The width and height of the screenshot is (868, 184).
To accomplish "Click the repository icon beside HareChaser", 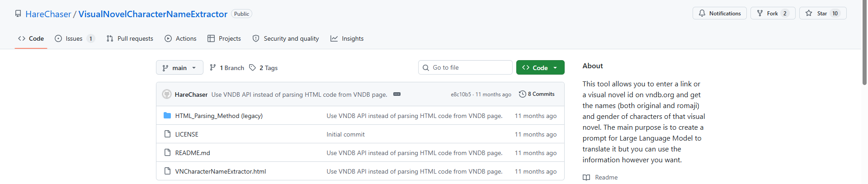I will 18,14.
